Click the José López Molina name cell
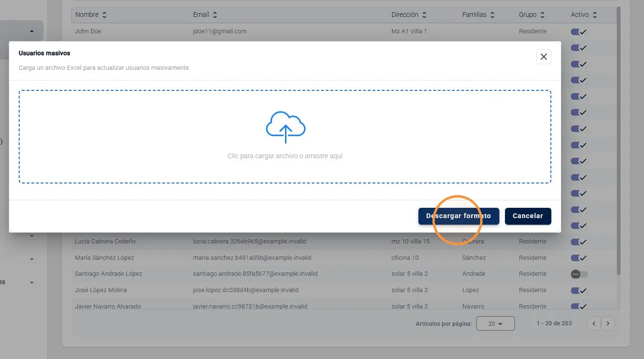This screenshot has height=359, width=644. click(x=101, y=290)
